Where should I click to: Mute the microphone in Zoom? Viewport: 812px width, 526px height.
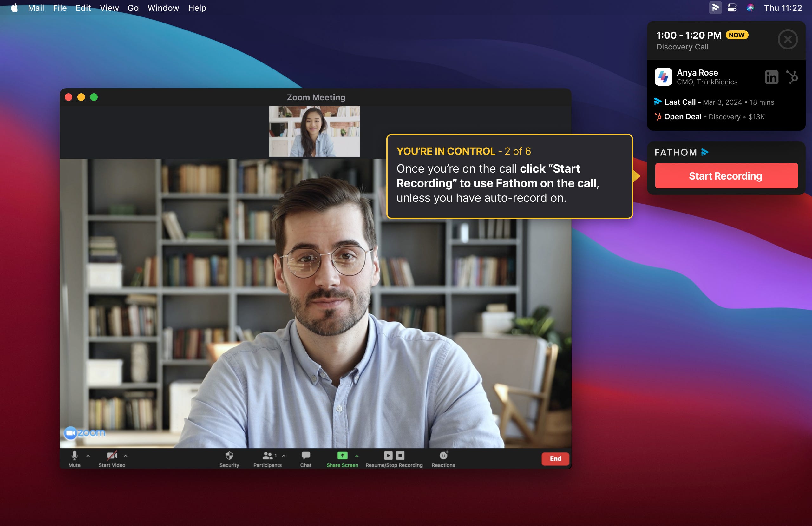(74, 459)
